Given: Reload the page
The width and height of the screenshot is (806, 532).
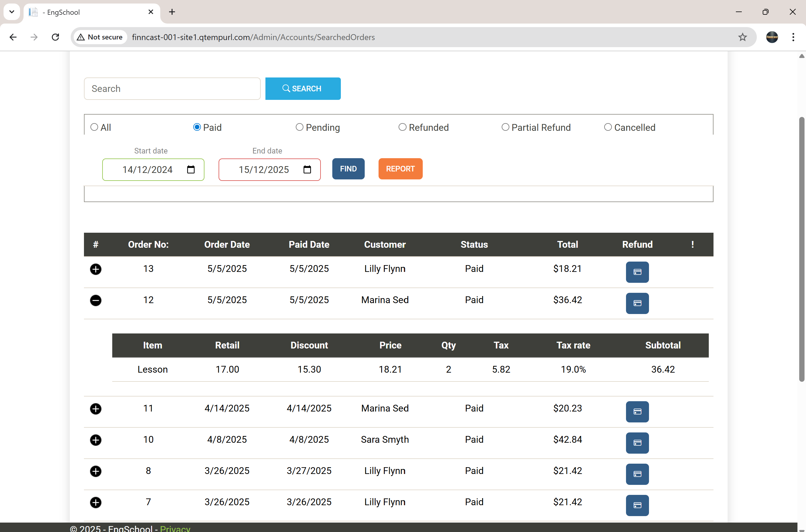Looking at the screenshot, I should point(55,37).
